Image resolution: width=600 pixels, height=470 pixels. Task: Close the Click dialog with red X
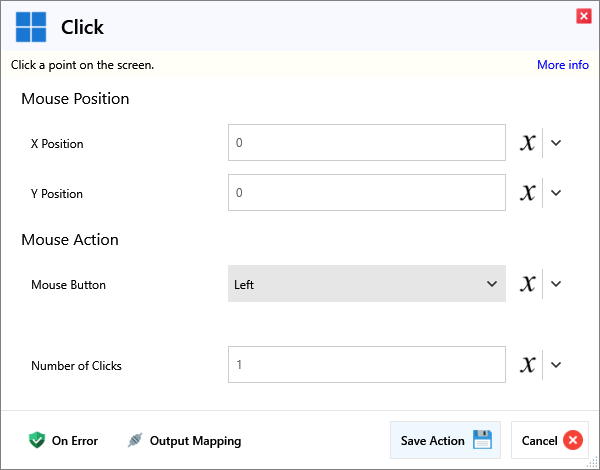tap(583, 16)
